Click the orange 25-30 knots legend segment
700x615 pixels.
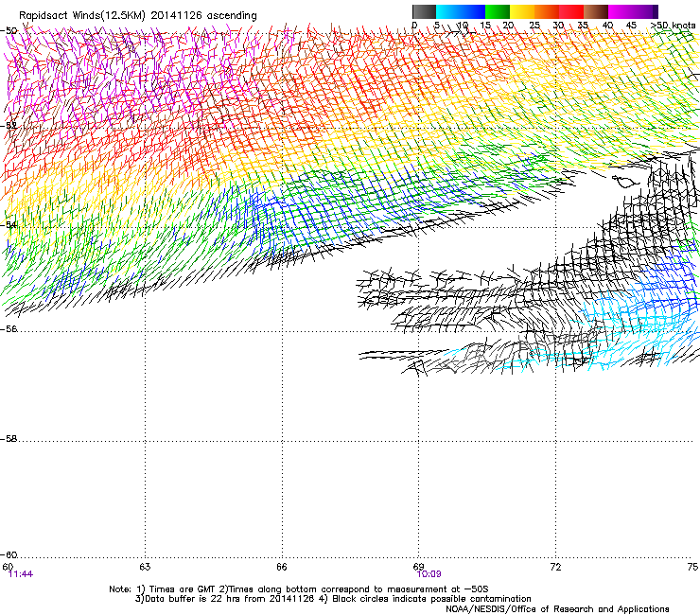pyautogui.click(x=547, y=11)
